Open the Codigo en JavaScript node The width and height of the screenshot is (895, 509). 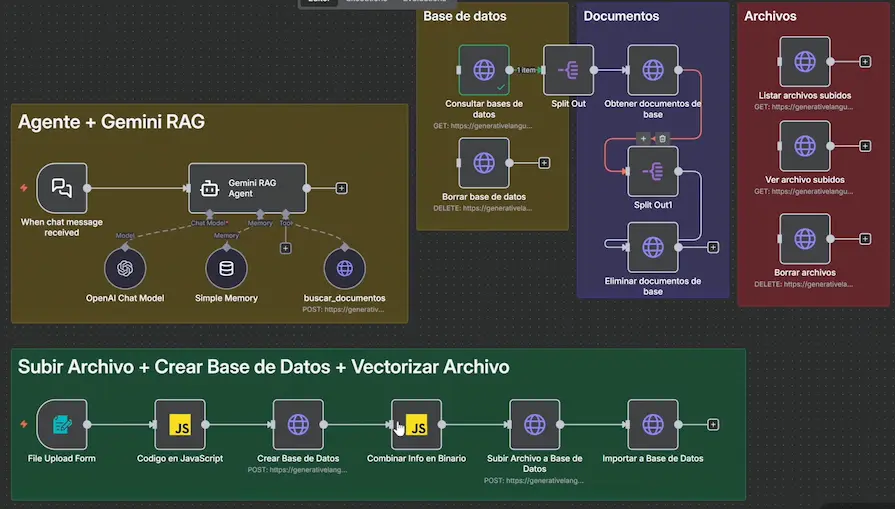180,425
